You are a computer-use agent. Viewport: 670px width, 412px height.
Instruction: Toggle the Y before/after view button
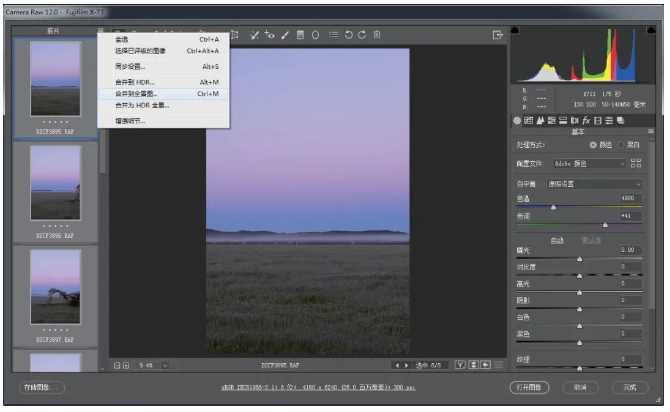pos(460,365)
